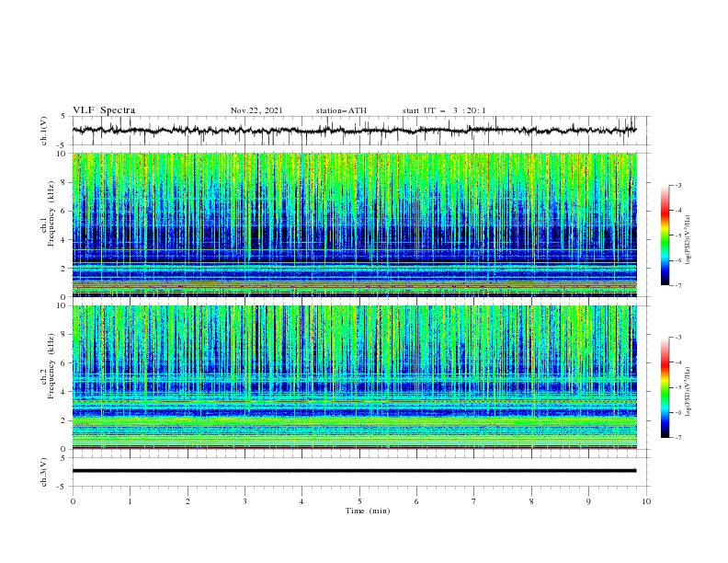
Task: Click the "-5" label on ch.1 color bar
Action: (678, 236)
